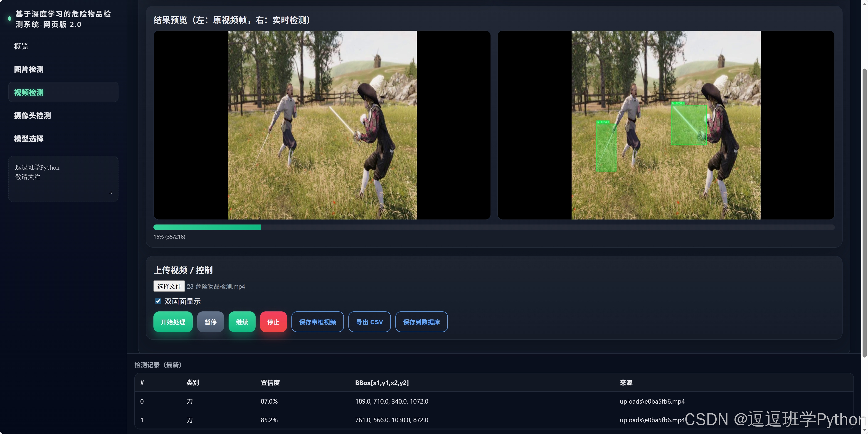Click the 逗逗班学Python text area

pyautogui.click(x=63, y=179)
